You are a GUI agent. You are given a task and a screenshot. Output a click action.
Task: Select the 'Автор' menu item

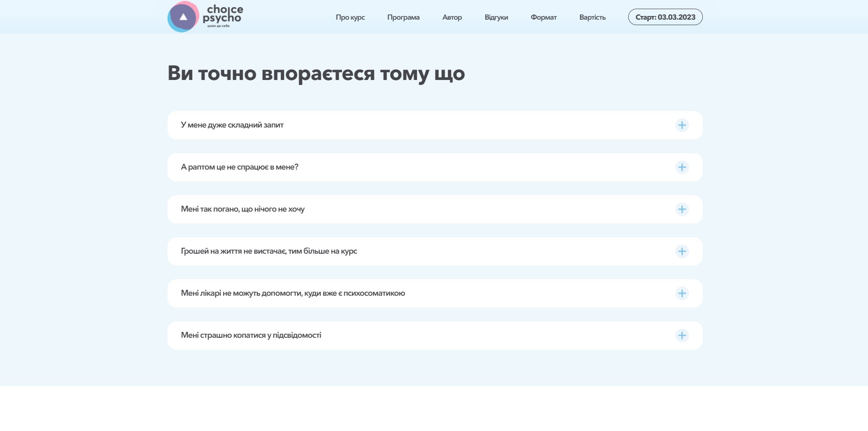(452, 17)
